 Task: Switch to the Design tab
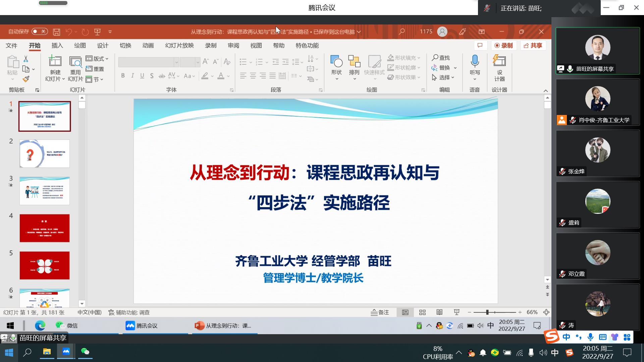[103, 46]
